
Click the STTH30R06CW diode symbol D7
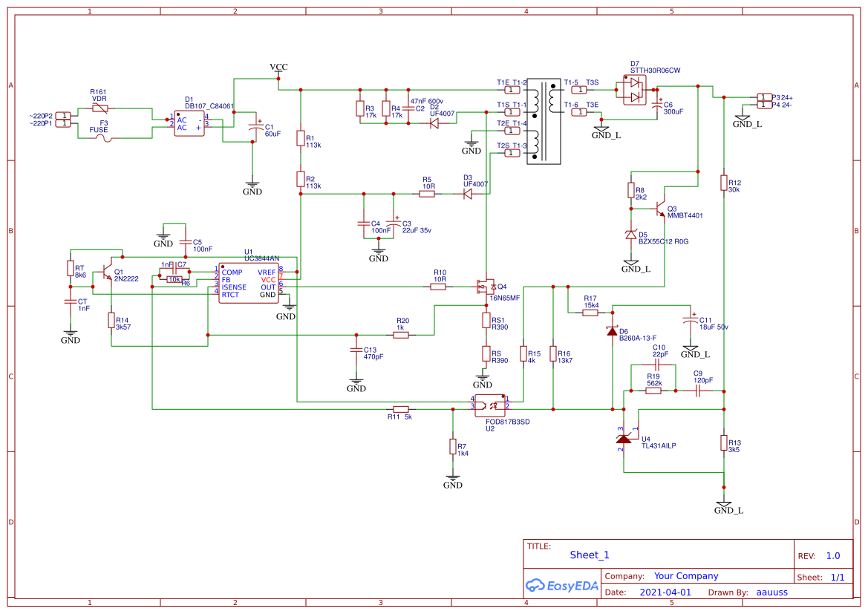click(633, 91)
